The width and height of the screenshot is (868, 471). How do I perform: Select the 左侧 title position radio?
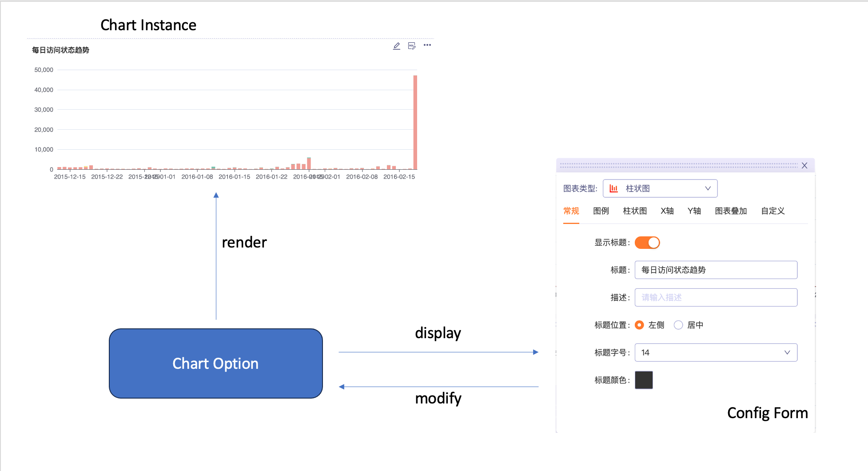(639, 325)
